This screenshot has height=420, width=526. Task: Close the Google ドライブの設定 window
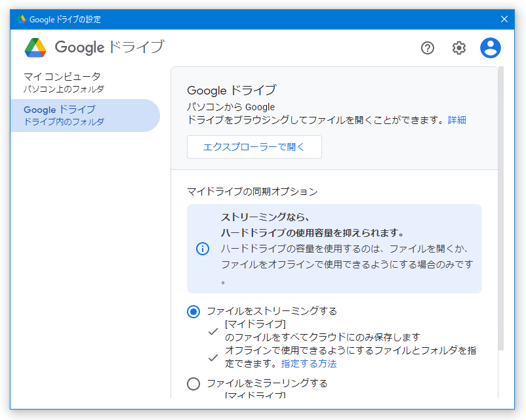tap(504, 19)
